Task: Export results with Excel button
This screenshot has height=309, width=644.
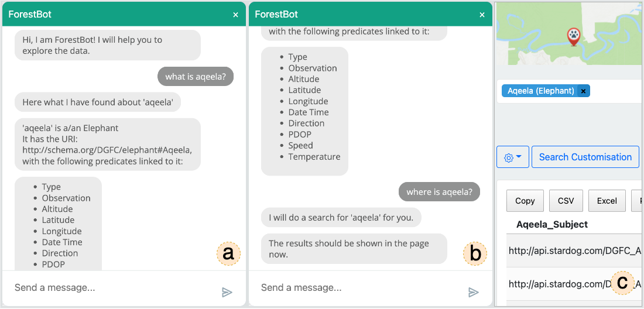Action: click(607, 201)
